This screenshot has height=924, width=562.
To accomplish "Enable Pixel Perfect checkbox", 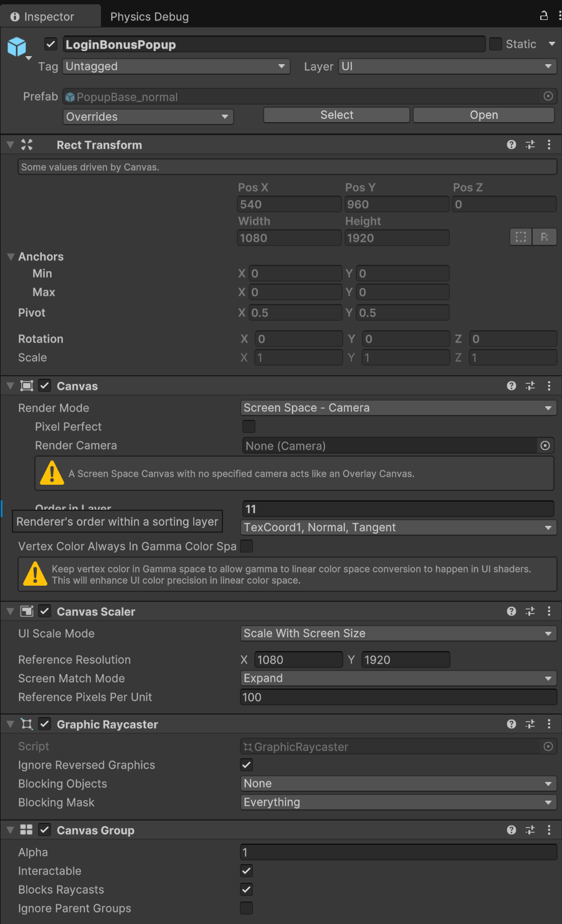I will pos(249,427).
